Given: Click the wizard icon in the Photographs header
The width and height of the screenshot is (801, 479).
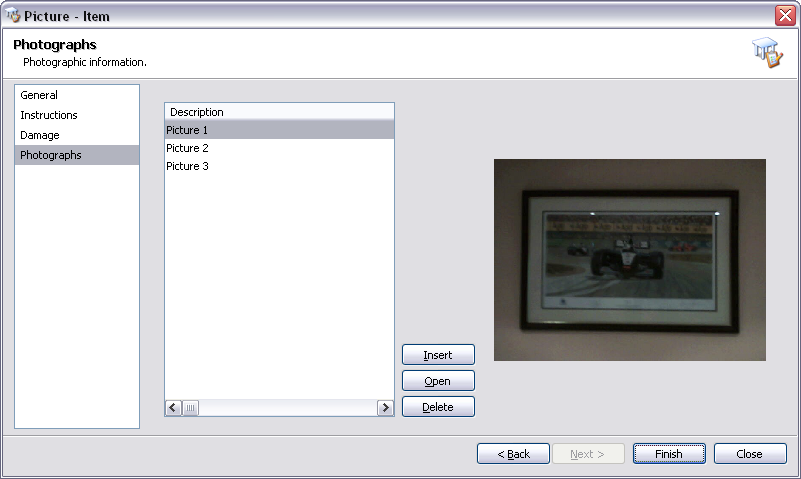Looking at the screenshot, I should (767, 54).
